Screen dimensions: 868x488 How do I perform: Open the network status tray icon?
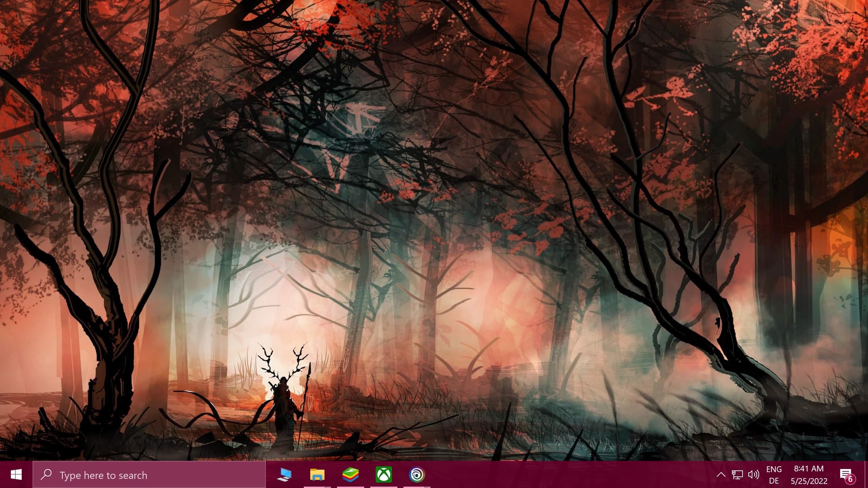(x=737, y=474)
